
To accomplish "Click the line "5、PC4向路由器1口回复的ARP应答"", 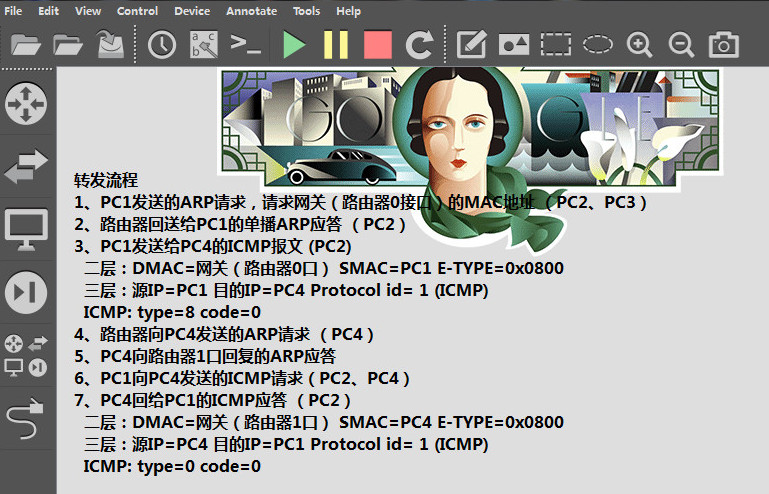I will [x=205, y=357].
